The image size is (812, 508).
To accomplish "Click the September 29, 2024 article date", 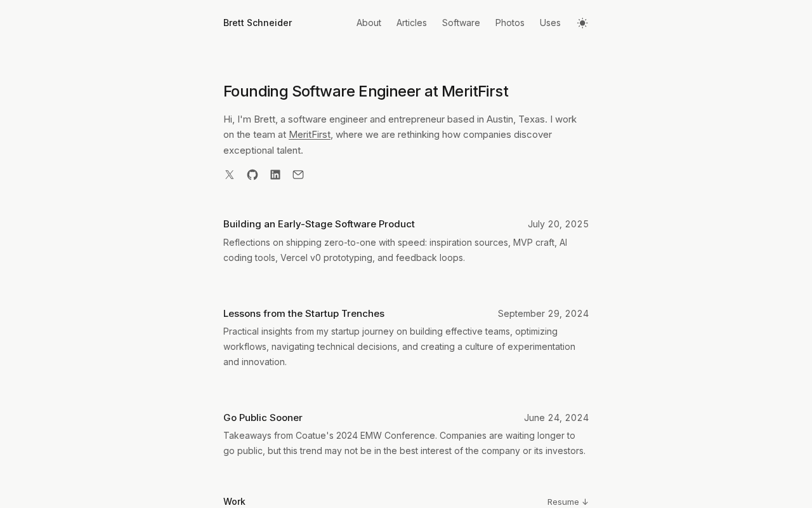I will [543, 314].
